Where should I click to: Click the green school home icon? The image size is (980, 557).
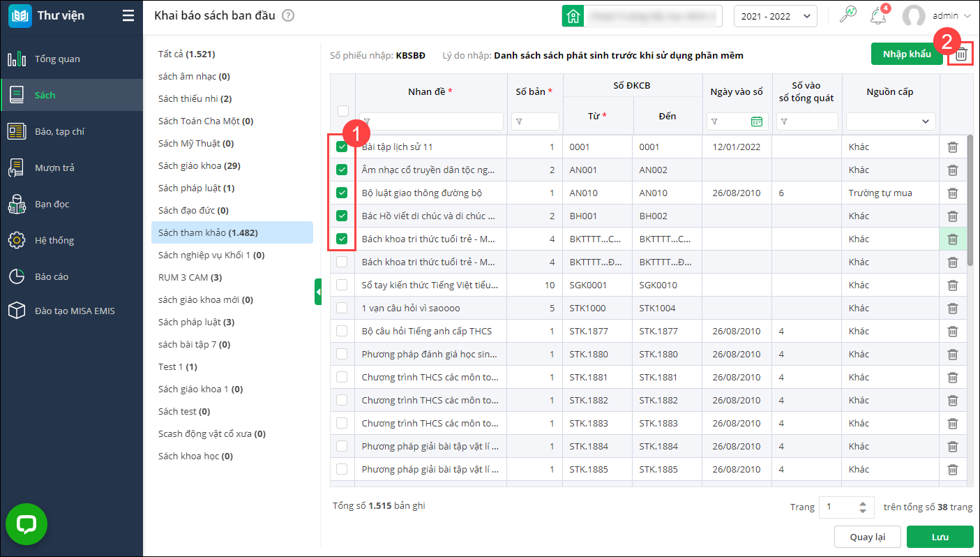[x=573, y=16]
